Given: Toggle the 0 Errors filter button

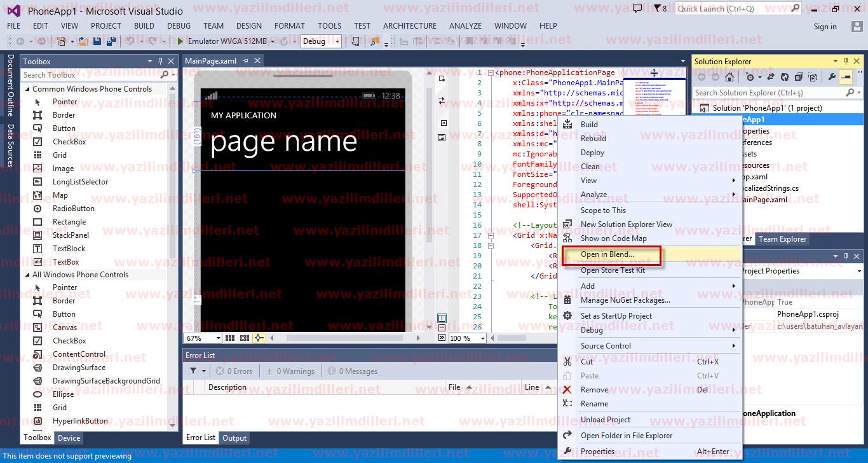Looking at the screenshot, I should point(234,371).
